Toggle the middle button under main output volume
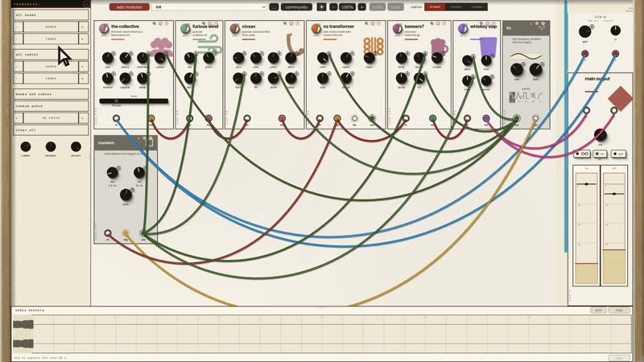Screen dimensions: 644x362 coord(600,154)
